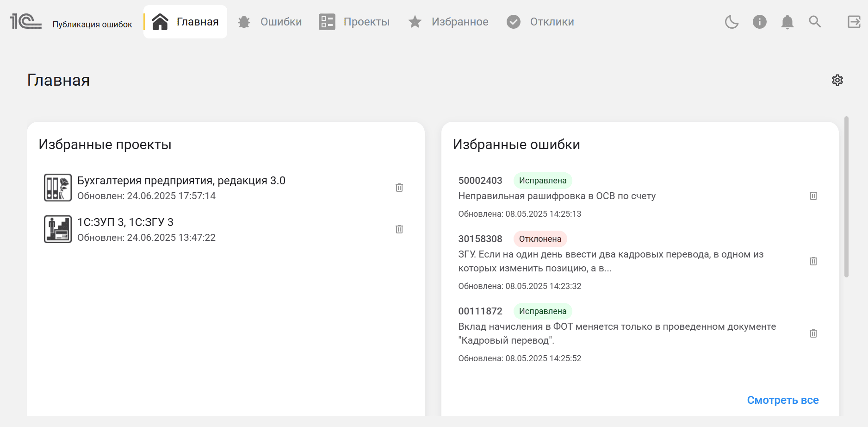
Task: Click the search magnifier icon
Action: 815,22
